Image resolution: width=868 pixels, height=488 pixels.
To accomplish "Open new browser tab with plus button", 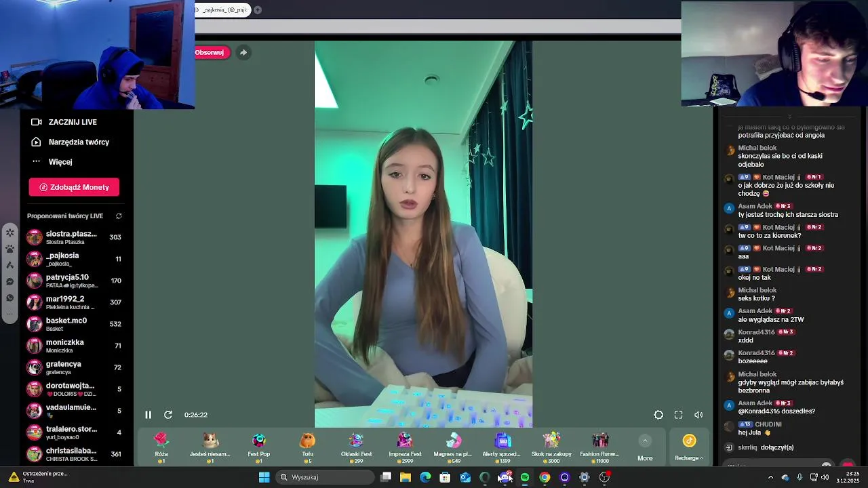I will point(258,9).
